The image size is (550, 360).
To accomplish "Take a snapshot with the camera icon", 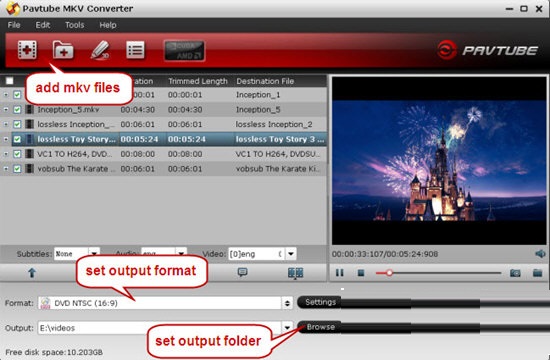I will tap(515, 273).
